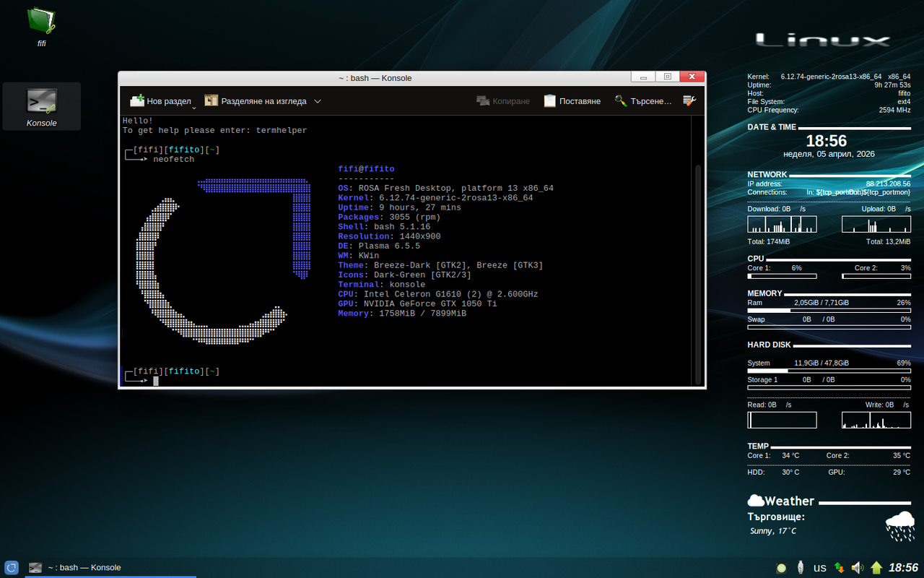Image resolution: width=924 pixels, height=578 pixels.
Task: Click the System disk usage bar
Action: tap(829, 371)
